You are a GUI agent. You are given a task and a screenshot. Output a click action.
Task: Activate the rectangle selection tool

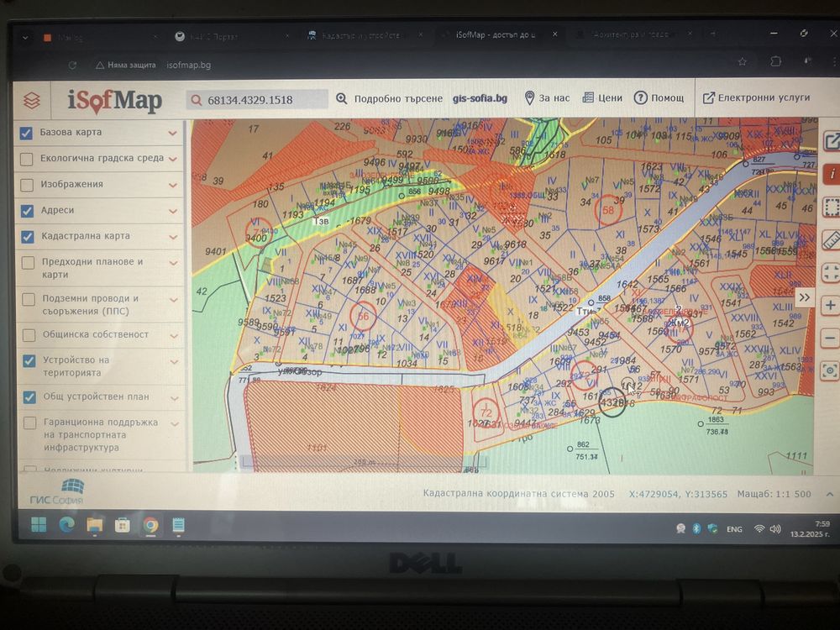point(831,207)
